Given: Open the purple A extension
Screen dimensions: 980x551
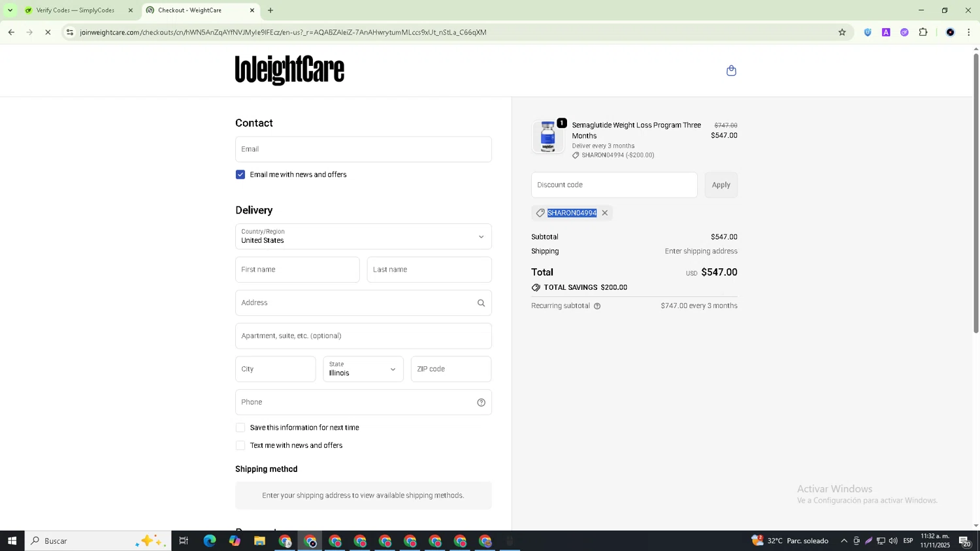Looking at the screenshot, I should coord(886,32).
